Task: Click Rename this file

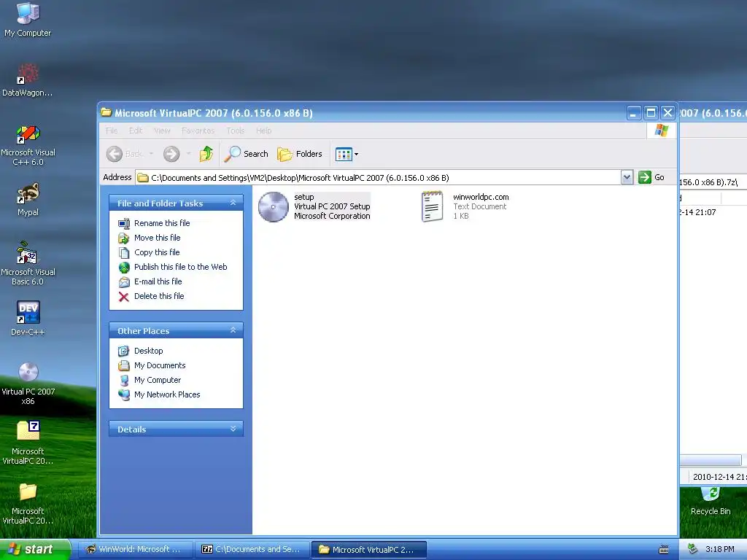Action: coord(162,223)
